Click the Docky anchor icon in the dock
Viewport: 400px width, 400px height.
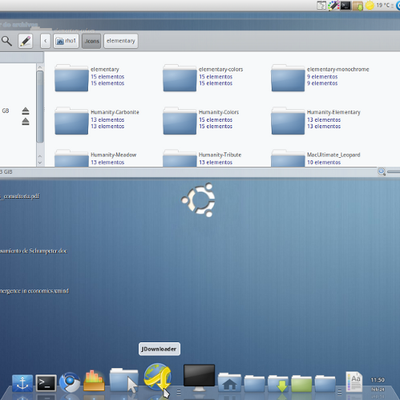pyautogui.click(x=22, y=383)
